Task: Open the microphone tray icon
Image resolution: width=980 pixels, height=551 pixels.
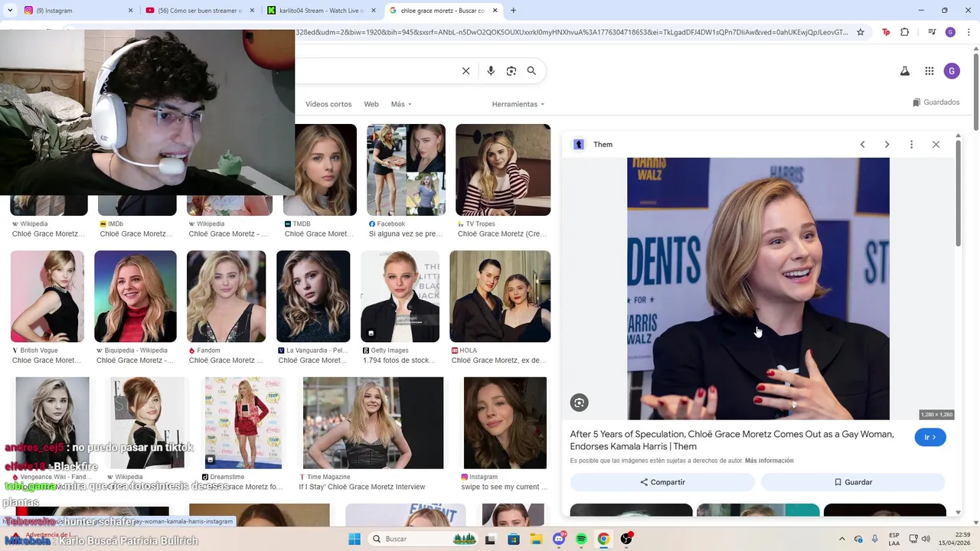Action: click(875, 539)
